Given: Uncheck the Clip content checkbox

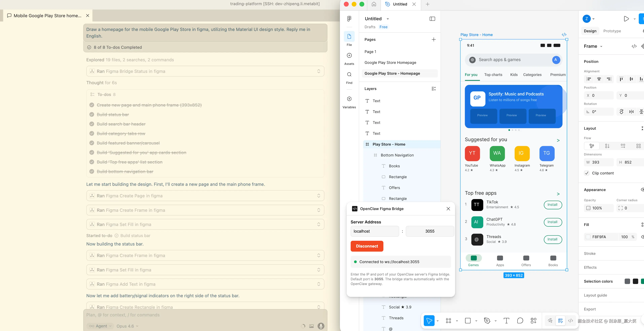Looking at the screenshot, I should (x=587, y=173).
